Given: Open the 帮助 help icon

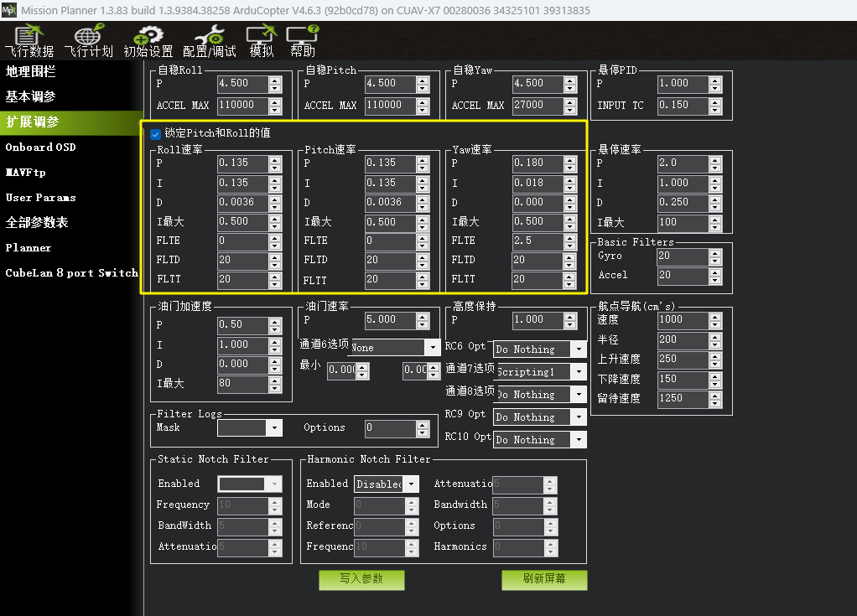Looking at the screenshot, I should (303, 39).
